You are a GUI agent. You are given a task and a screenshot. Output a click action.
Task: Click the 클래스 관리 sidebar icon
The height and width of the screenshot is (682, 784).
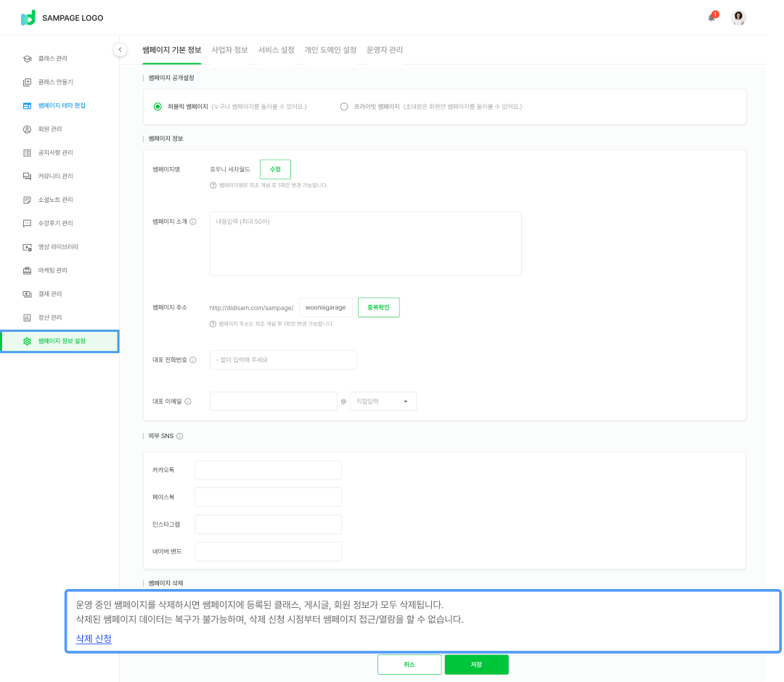(27, 58)
